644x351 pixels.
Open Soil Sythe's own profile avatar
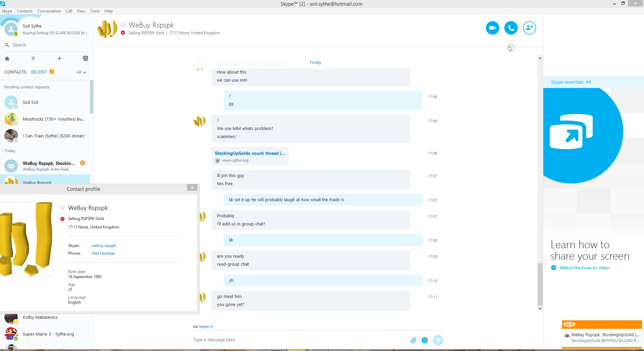pos(11,29)
